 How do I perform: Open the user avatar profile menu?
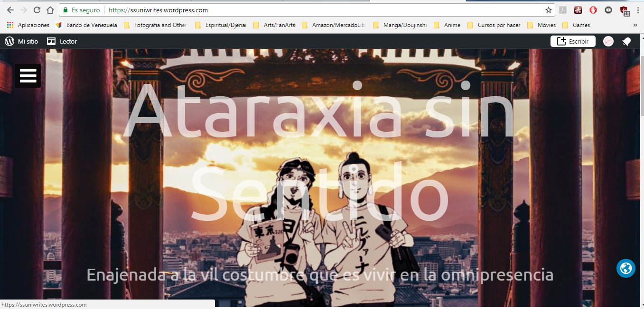coord(608,41)
